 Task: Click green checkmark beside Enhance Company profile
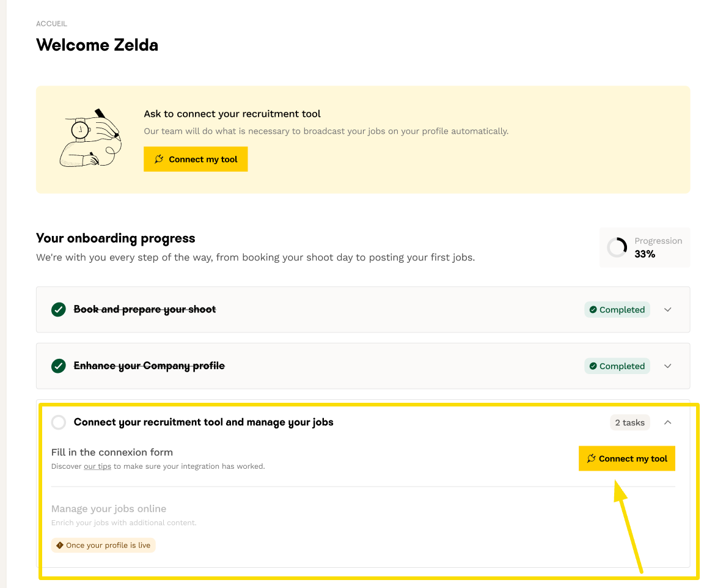click(x=59, y=366)
